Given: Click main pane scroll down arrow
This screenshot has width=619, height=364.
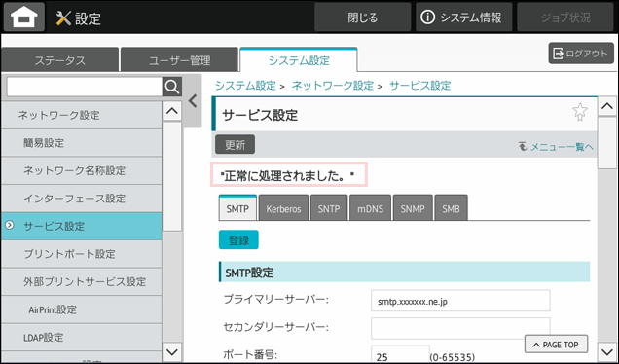Looking at the screenshot, I should (607, 351).
